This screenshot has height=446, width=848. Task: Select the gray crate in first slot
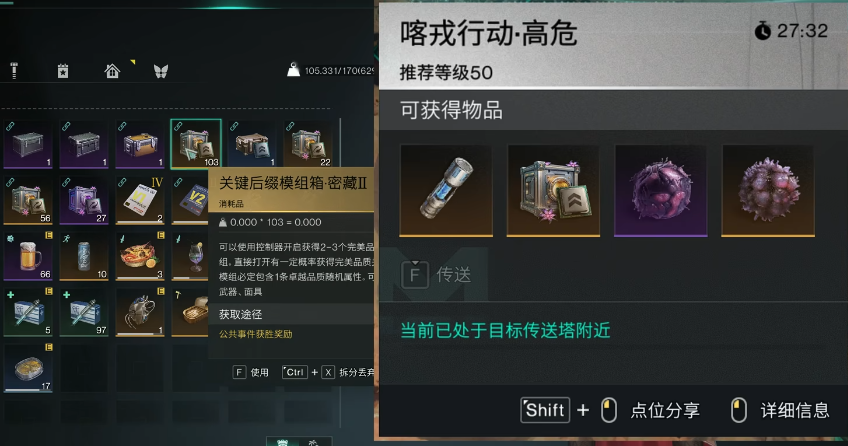[28, 144]
